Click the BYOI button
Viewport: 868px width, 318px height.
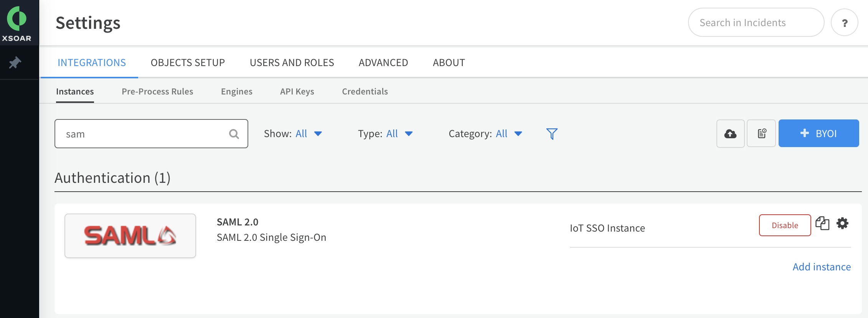[x=818, y=134]
